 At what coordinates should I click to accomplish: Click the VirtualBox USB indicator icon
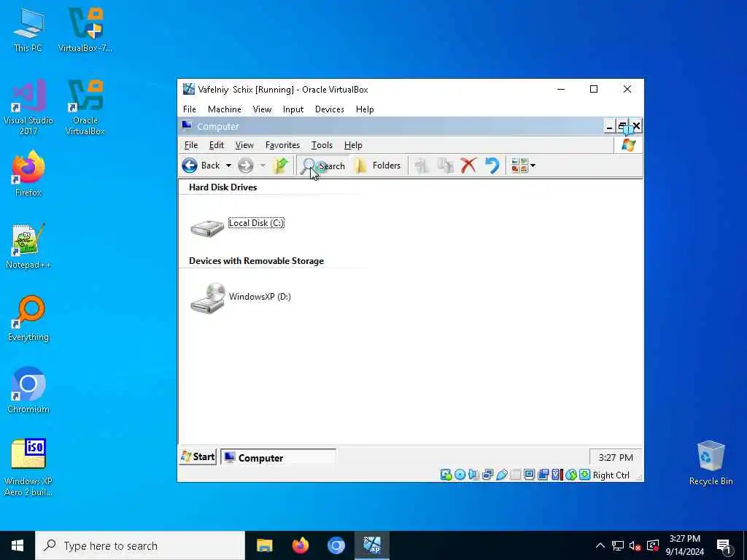pos(502,475)
